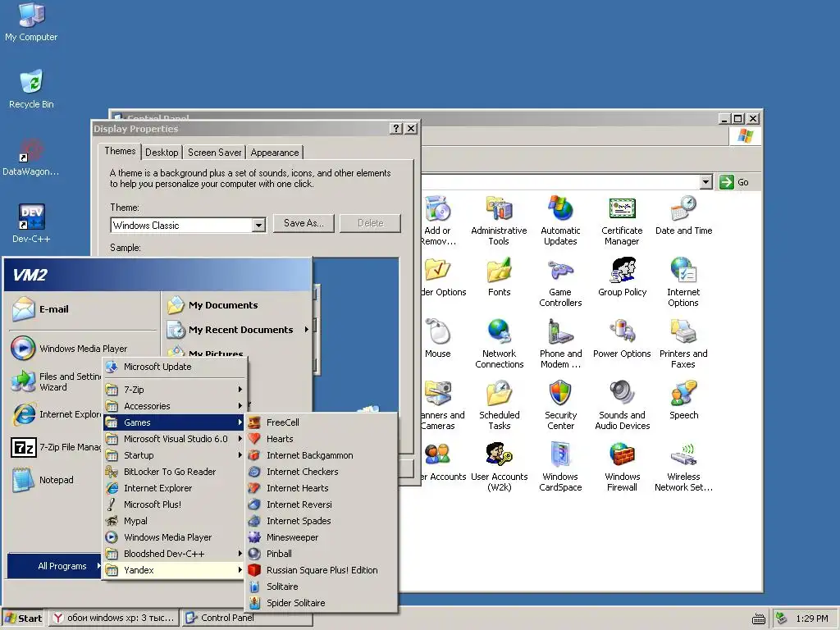Open Security Center icon
Image resolution: width=840 pixels, height=630 pixels.
(x=560, y=405)
